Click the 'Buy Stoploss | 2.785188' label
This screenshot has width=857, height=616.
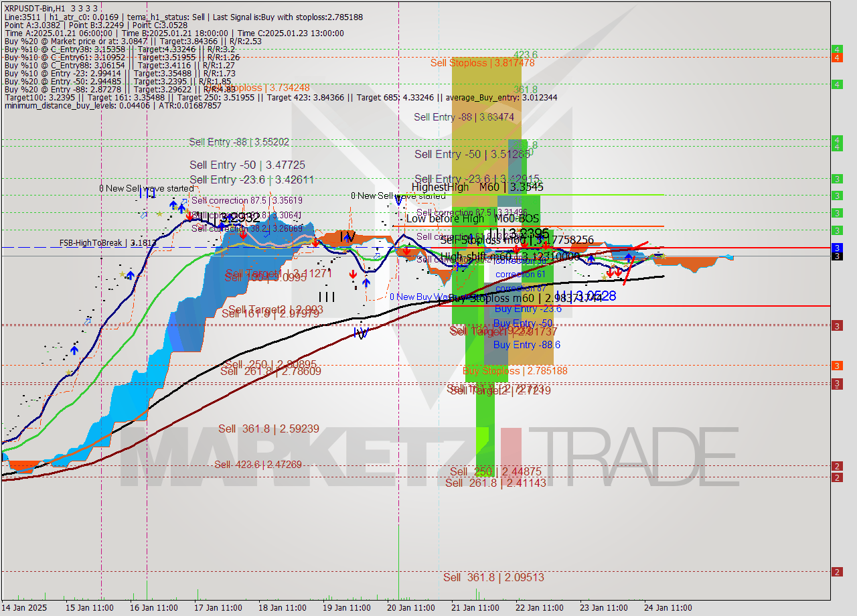point(516,371)
